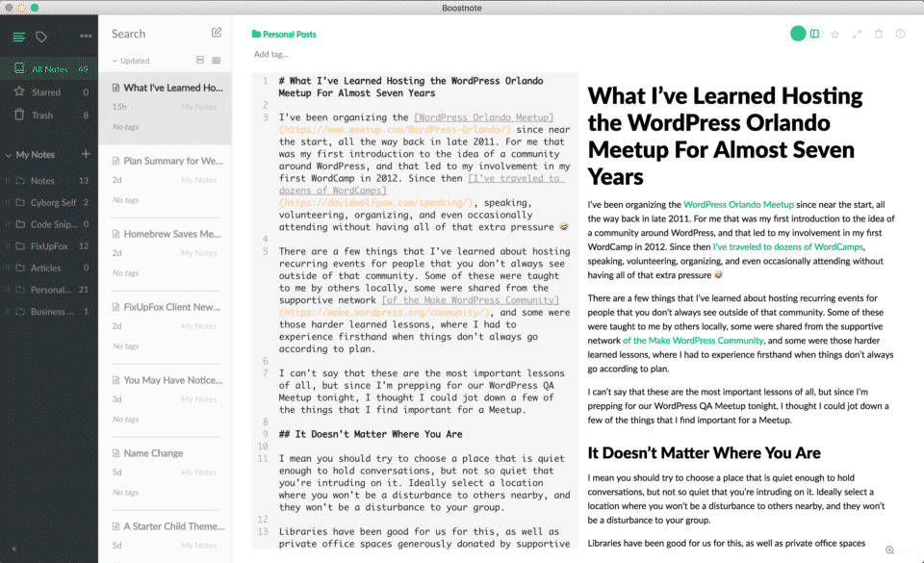Select the note 'A Starter Child Theme...'

point(165,536)
